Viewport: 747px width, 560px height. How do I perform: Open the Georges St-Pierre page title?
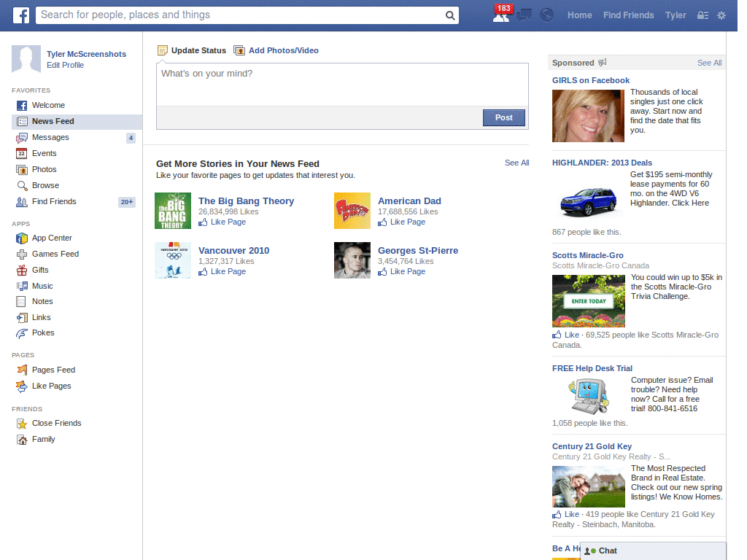pyautogui.click(x=418, y=251)
